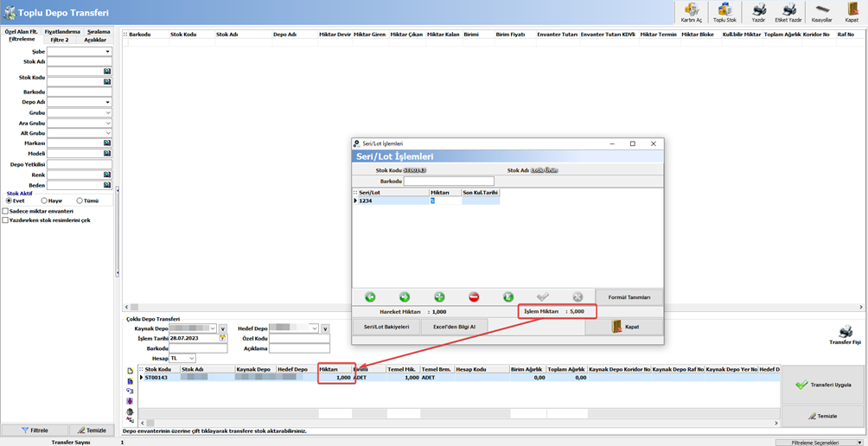
Task: Expand the Ara Grubu dropdown
Action: pyautogui.click(x=107, y=123)
